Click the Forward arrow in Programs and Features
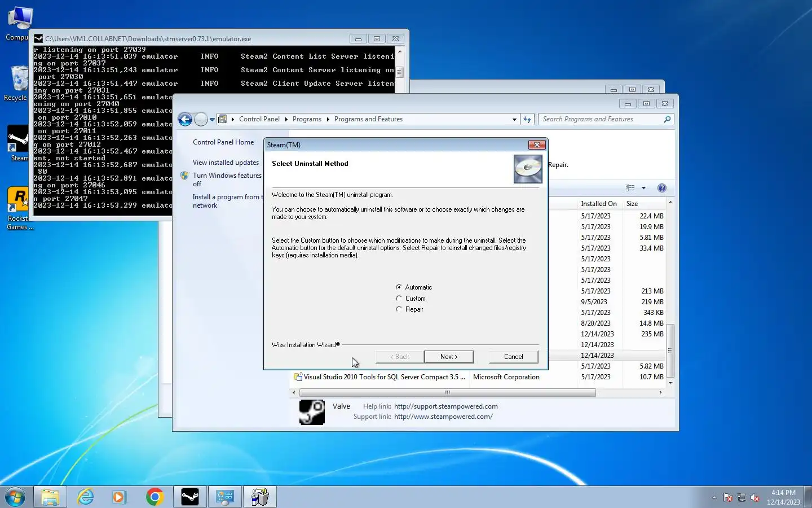The width and height of the screenshot is (812, 508). coord(201,119)
